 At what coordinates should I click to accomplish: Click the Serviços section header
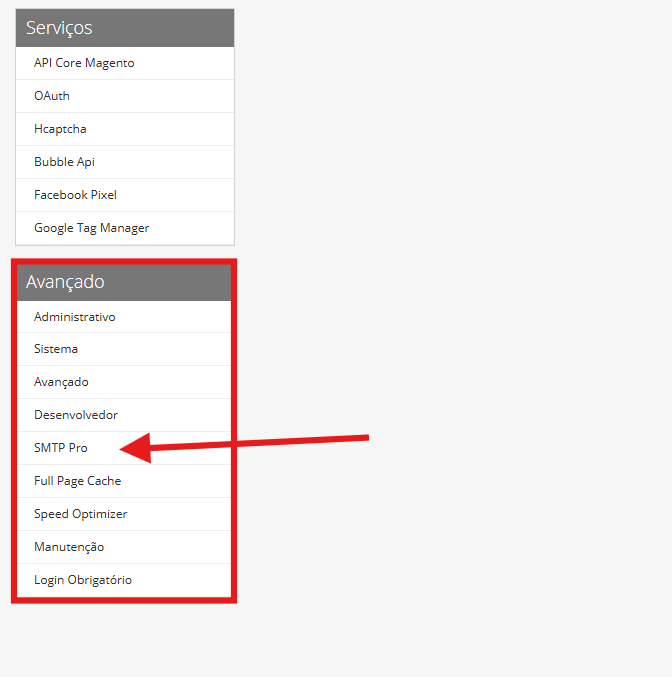(124, 28)
